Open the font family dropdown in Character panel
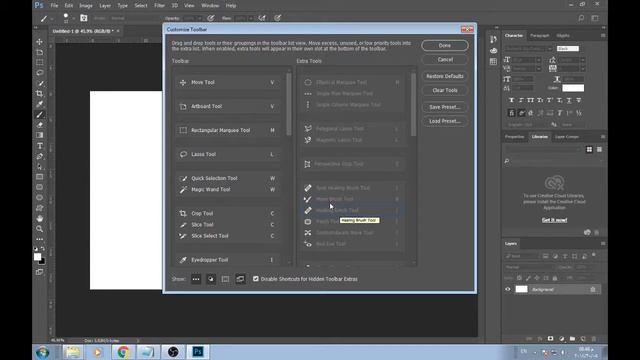The width and height of the screenshot is (640, 360). coord(549,49)
